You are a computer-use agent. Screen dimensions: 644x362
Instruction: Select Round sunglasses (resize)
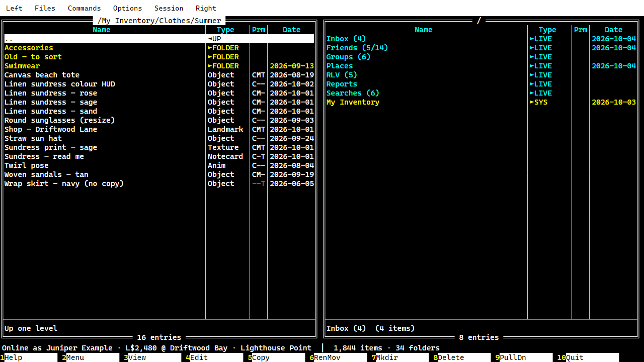tap(159, 120)
